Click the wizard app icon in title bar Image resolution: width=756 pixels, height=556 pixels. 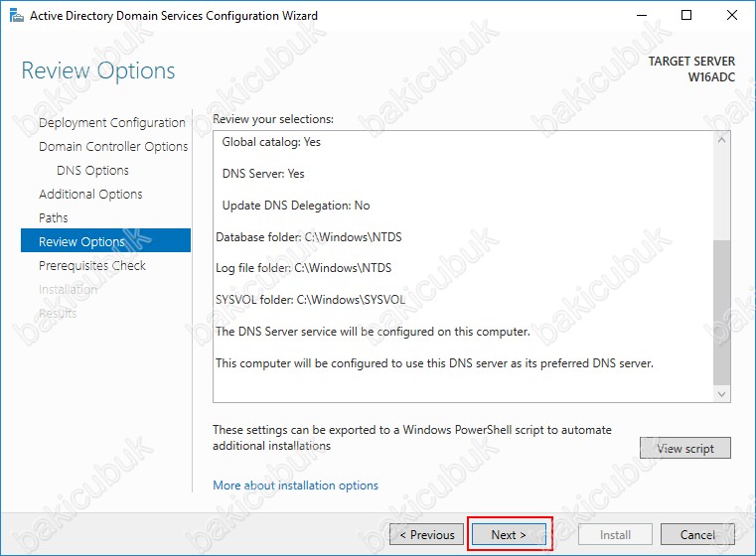tap(14, 15)
